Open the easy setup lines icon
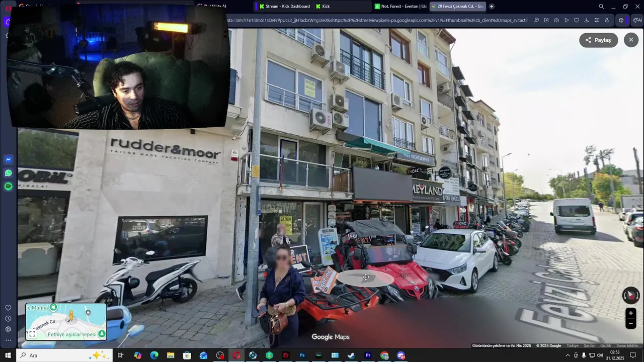 [597, 20]
